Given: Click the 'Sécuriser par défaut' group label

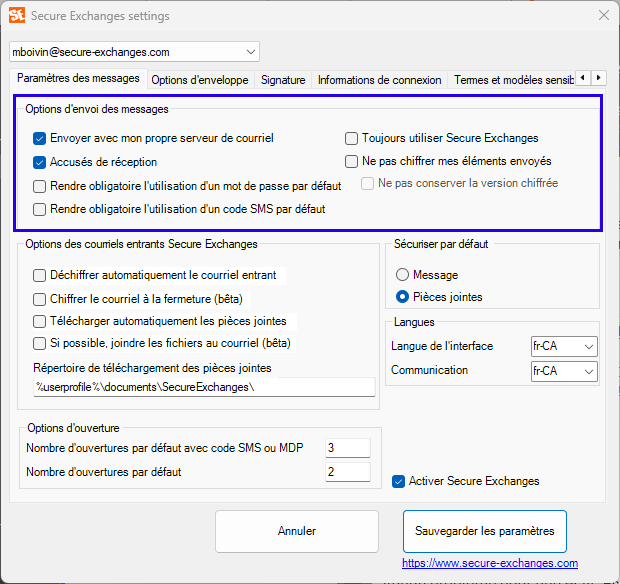Looking at the screenshot, I should point(441,244).
